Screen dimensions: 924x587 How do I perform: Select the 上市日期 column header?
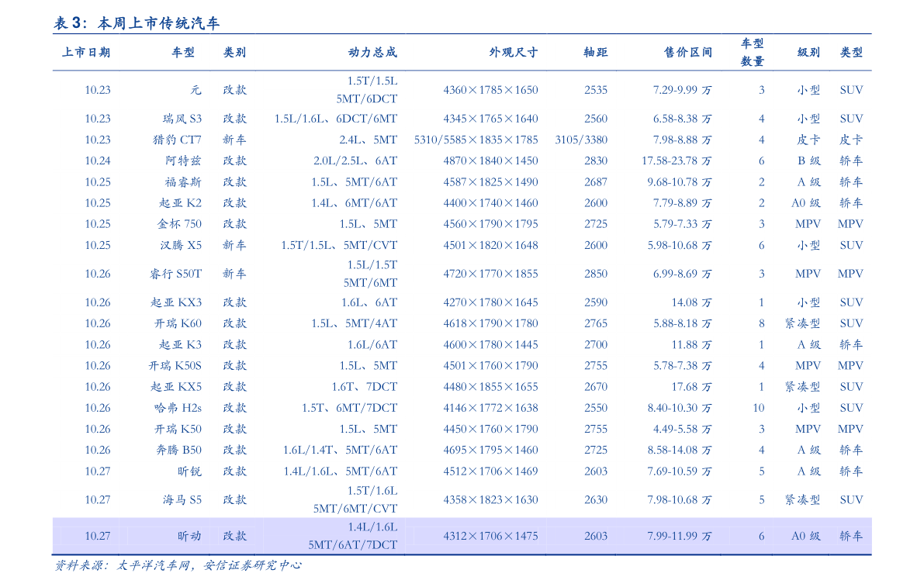click(86, 53)
